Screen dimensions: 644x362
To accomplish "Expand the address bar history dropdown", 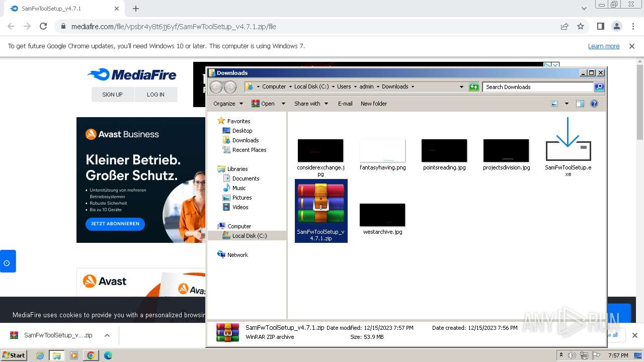I will tap(461, 87).
